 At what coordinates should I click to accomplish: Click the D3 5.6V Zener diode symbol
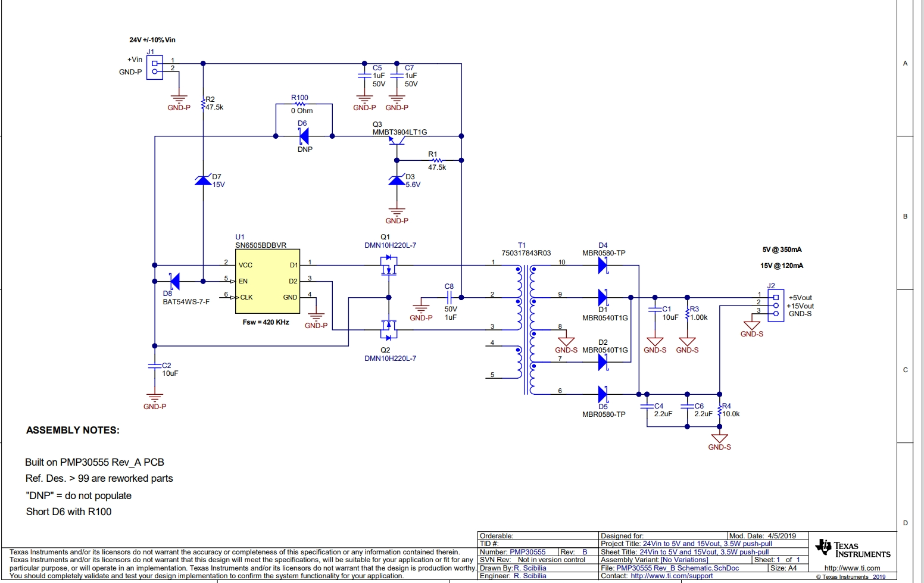click(x=397, y=180)
